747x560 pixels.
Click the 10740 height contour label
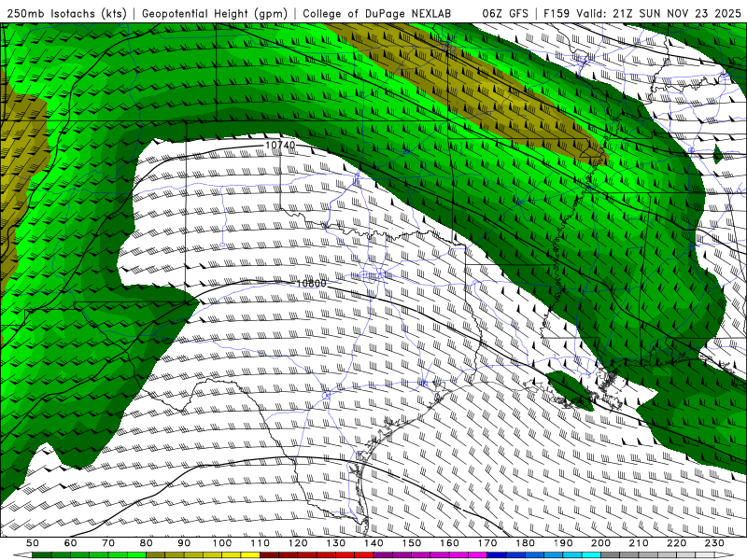pyautogui.click(x=280, y=145)
